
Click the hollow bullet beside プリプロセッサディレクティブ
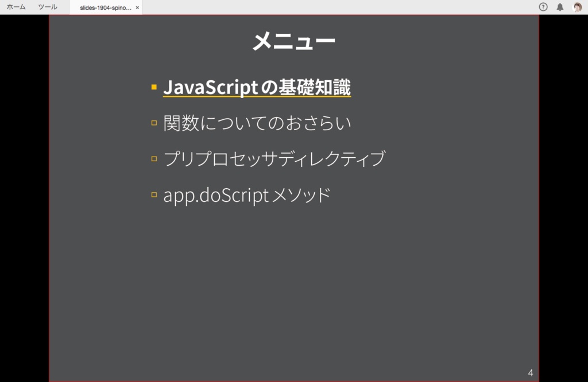[x=153, y=157]
